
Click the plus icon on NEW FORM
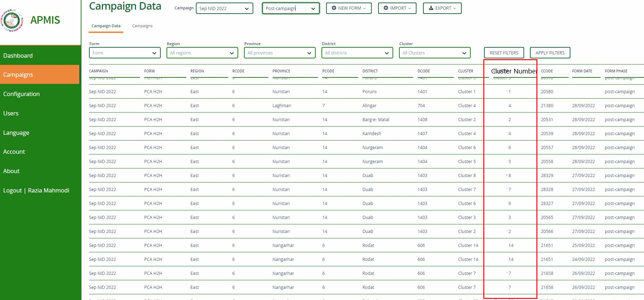point(334,8)
